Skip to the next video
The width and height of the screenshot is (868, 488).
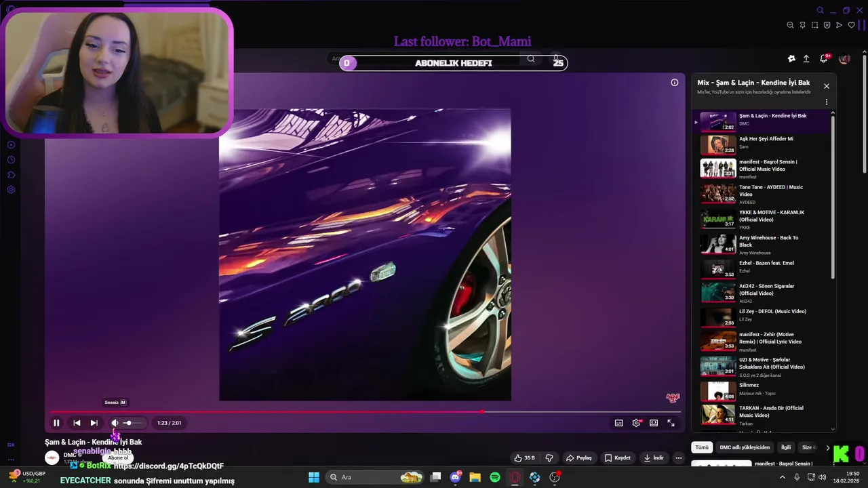point(94,423)
